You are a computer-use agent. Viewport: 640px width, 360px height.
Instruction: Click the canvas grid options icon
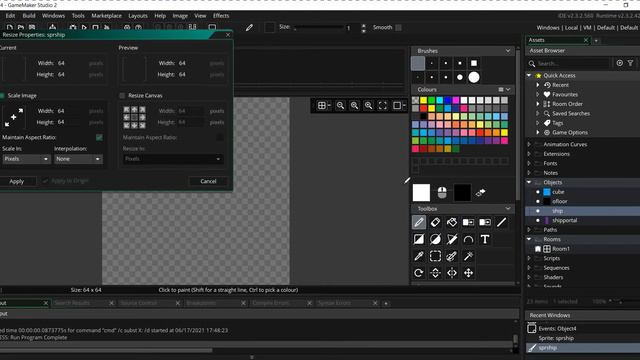pos(322,106)
